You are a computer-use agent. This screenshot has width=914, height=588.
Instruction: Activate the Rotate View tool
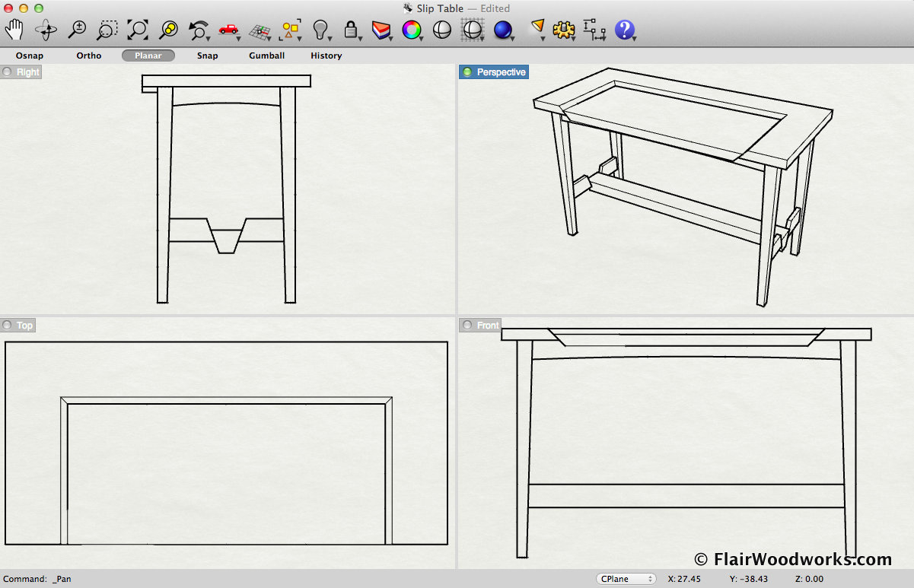coord(46,30)
